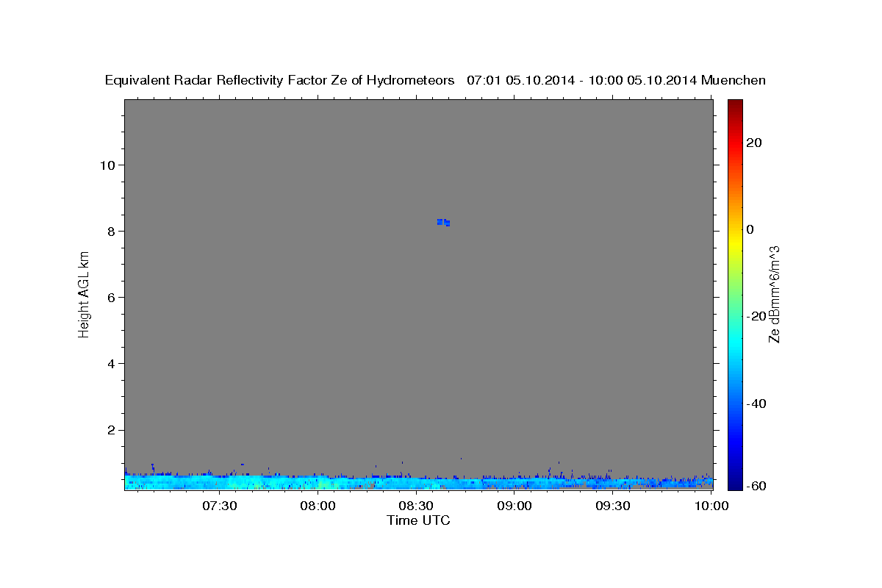The image size is (882, 588).
Task: Click the height tick label 2
Action: click(x=110, y=430)
